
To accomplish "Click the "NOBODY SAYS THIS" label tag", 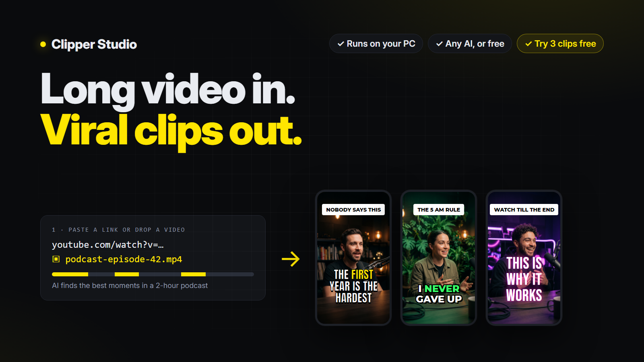I will pyautogui.click(x=353, y=210).
